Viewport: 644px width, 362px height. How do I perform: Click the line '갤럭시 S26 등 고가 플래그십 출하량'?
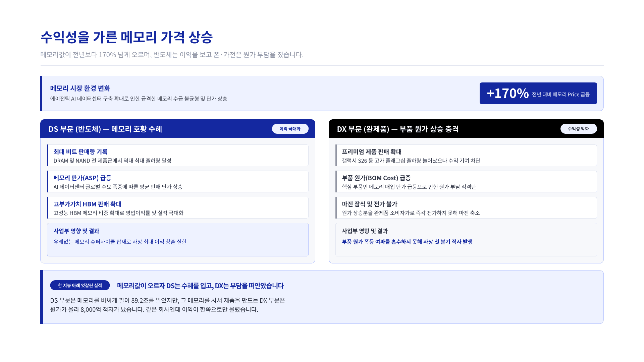(411, 161)
